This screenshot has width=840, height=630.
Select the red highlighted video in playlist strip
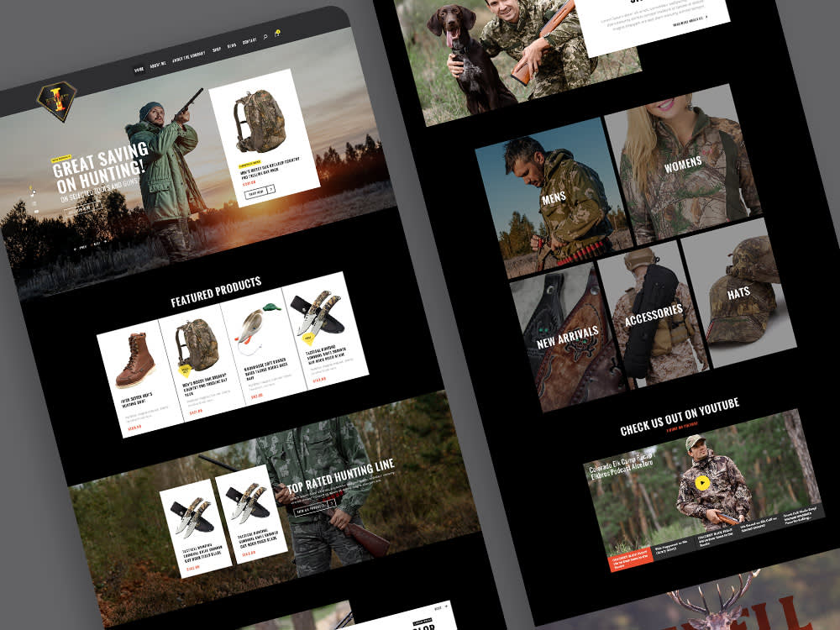click(631, 559)
